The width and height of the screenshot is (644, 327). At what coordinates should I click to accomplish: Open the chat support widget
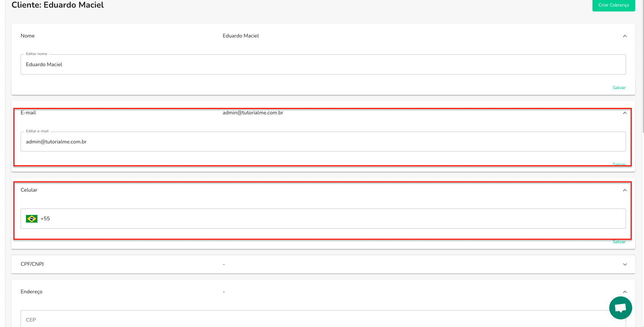click(x=620, y=308)
